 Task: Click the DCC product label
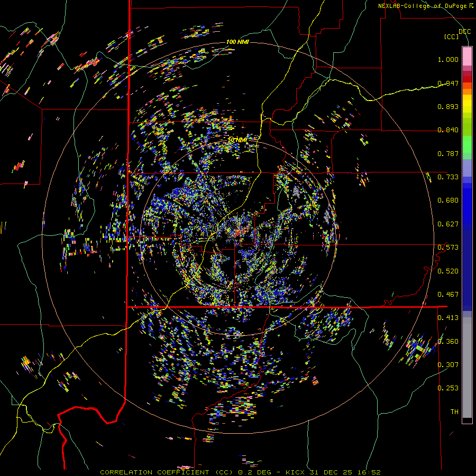pyautogui.click(x=464, y=32)
